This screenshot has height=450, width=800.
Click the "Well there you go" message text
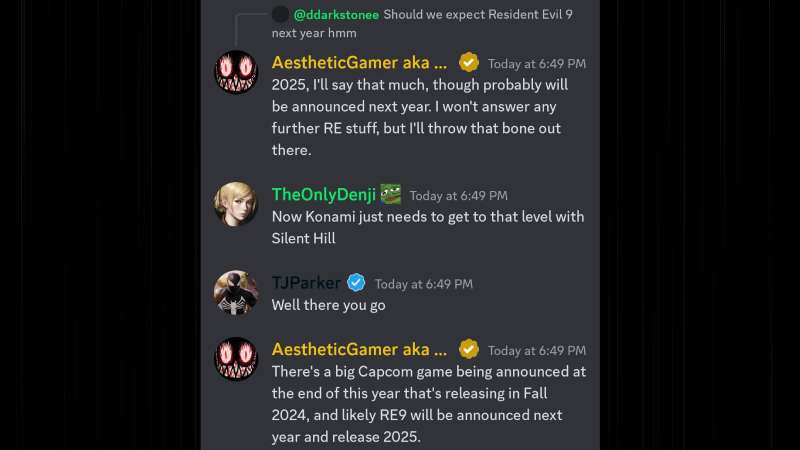point(328,305)
